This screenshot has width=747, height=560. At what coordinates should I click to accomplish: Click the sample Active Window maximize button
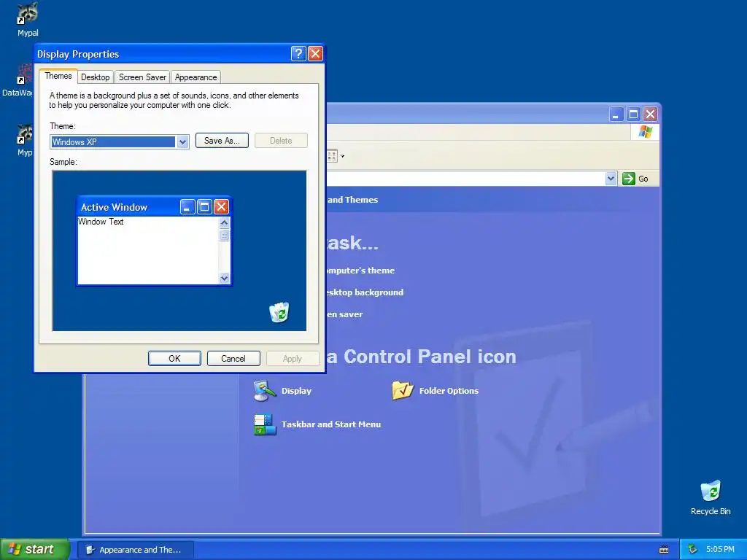pos(204,206)
